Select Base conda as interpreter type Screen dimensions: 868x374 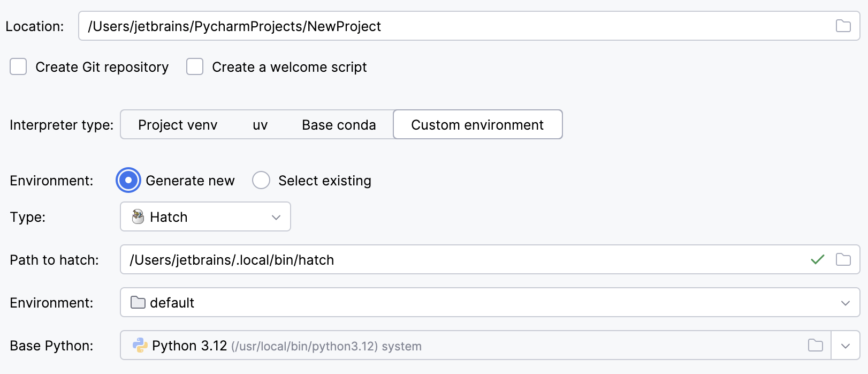pos(338,124)
